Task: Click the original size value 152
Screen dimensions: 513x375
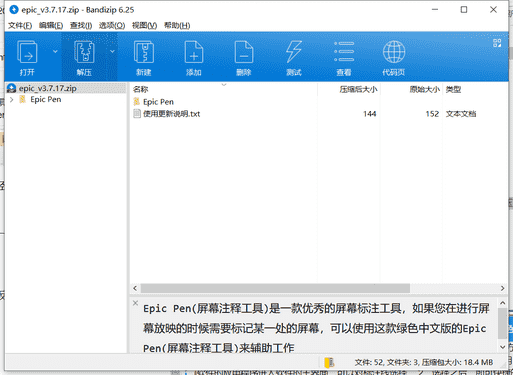Action: (x=432, y=114)
